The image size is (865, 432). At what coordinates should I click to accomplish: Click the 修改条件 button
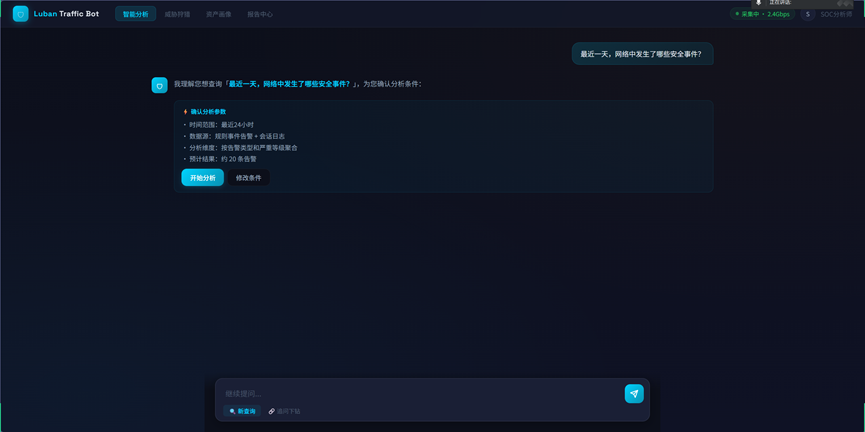click(248, 178)
